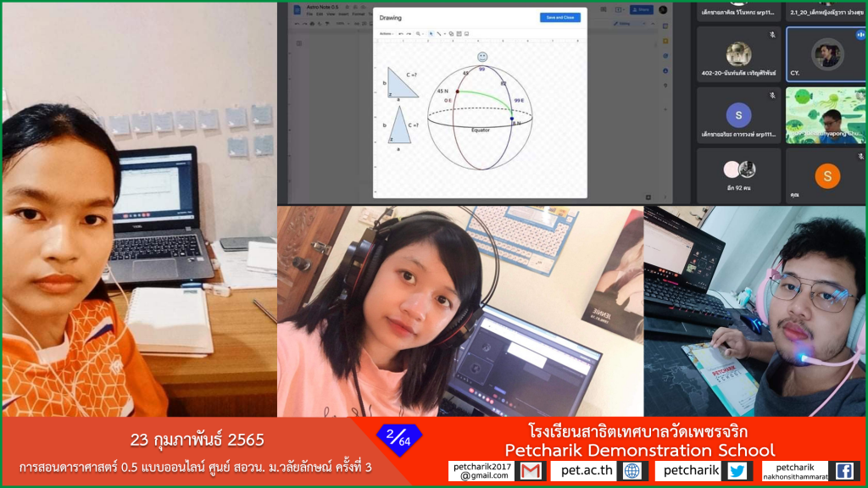Click the pet.ac.th website text

point(587,471)
